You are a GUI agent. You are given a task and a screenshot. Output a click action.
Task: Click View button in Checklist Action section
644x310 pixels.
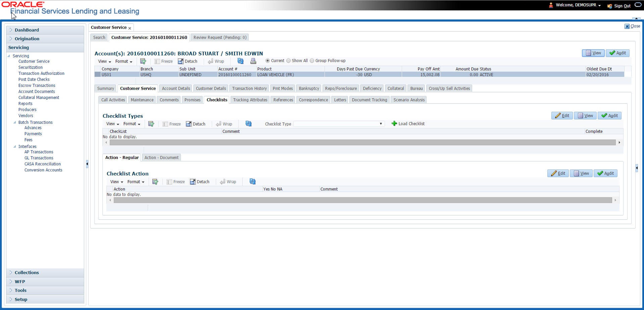point(581,173)
